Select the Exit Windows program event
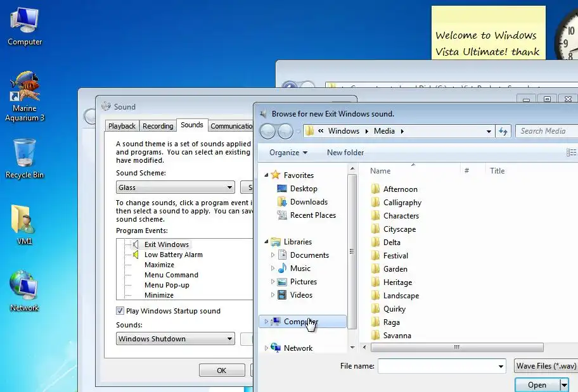This screenshot has height=392, width=578. (166, 244)
